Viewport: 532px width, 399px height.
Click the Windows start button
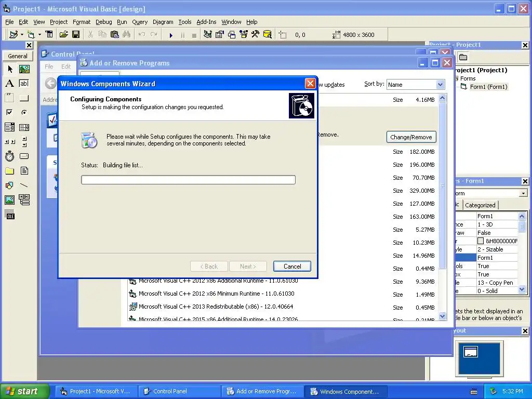click(24, 391)
